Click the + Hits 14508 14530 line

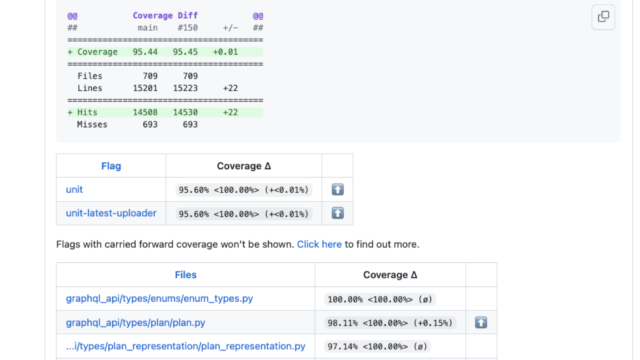pos(165,112)
